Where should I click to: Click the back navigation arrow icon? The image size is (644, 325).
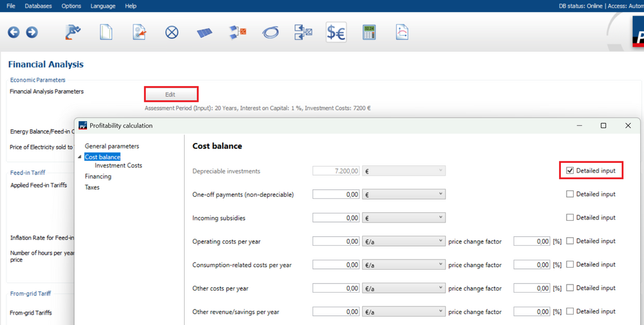coord(14,32)
